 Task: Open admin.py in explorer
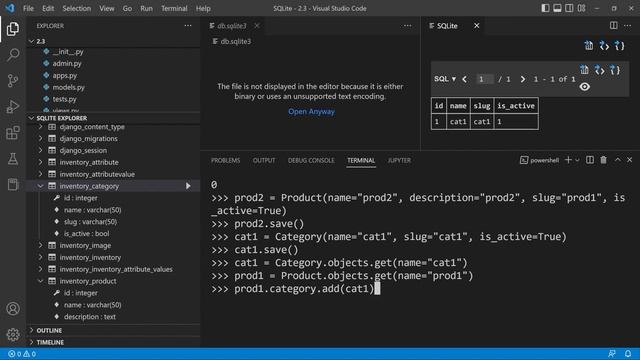click(67, 64)
